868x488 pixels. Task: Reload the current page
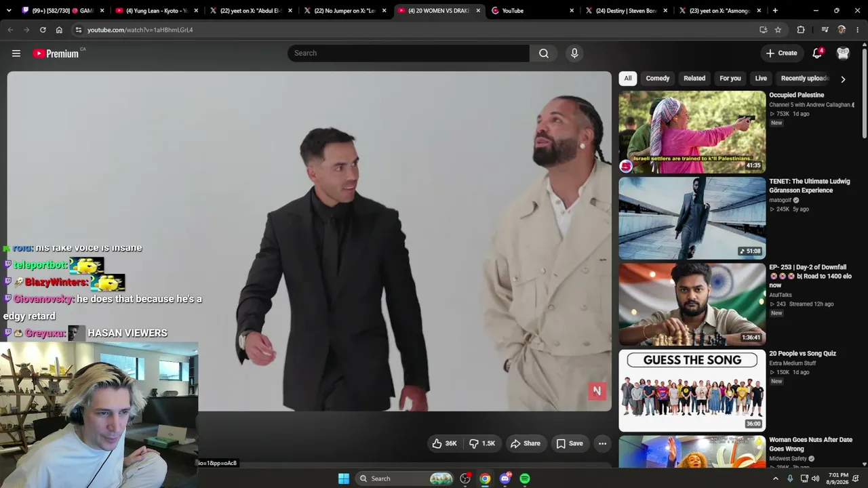(x=43, y=30)
